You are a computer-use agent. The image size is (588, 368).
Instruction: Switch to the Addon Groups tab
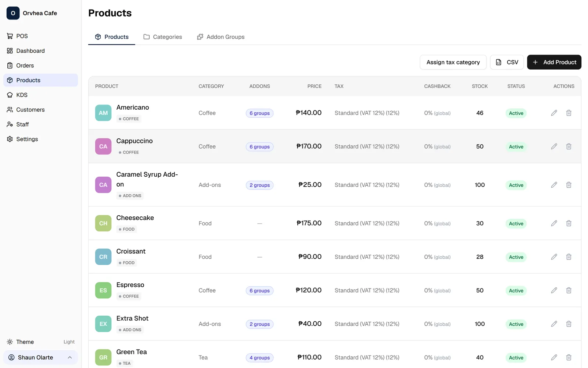pyautogui.click(x=220, y=37)
